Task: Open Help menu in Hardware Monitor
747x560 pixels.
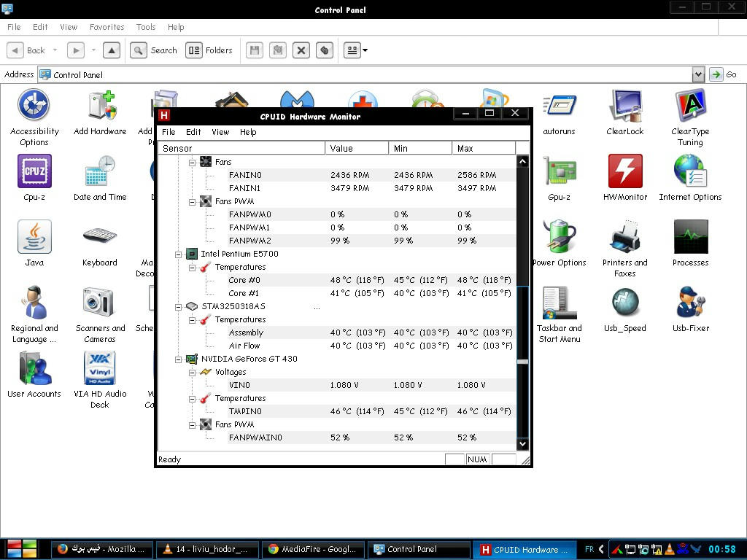Action: coord(248,132)
